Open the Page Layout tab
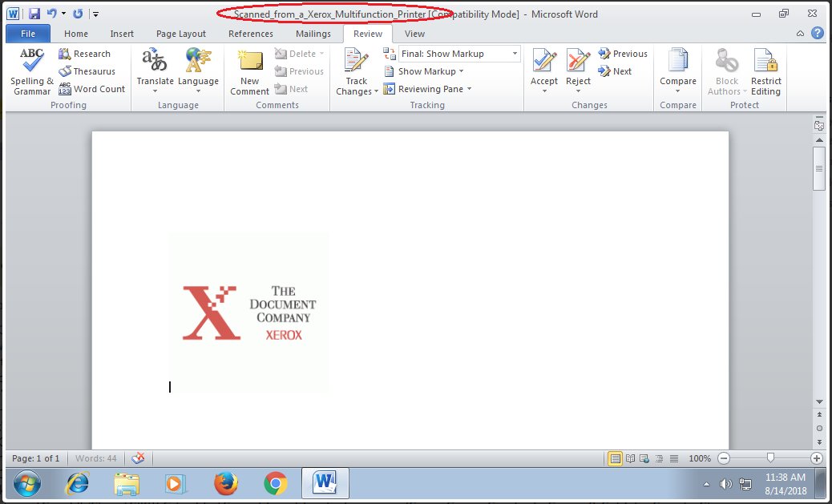Image resolution: width=832 pixels, height=504 pixels. tap(181, 34)
